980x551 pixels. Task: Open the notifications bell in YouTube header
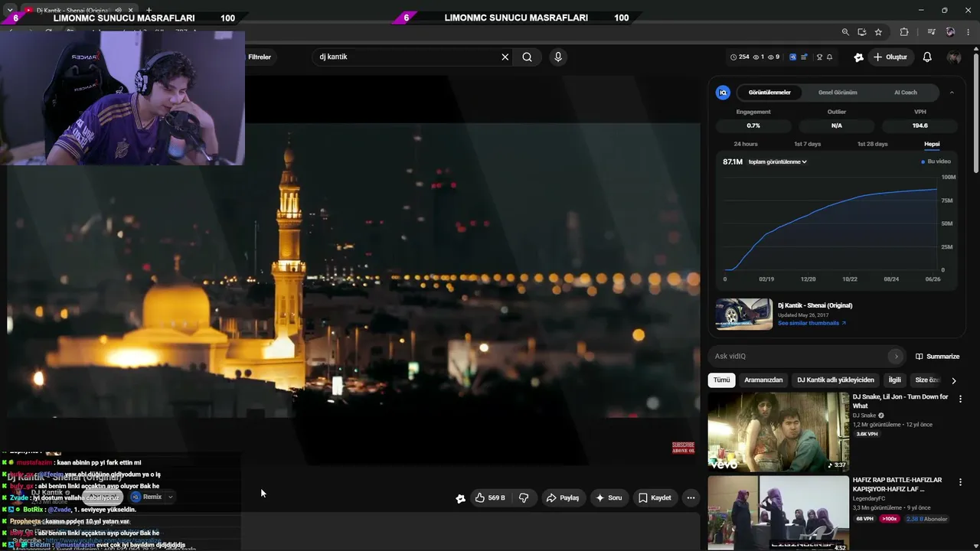[x=927, y=57]
